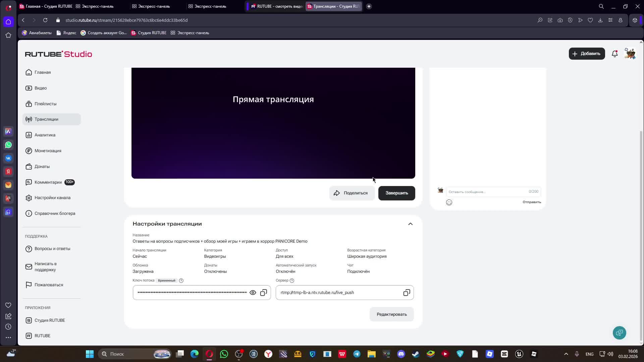Switch to the RUTUBE video tab
This screenshot has height=362, width=644.
[276, 6]
